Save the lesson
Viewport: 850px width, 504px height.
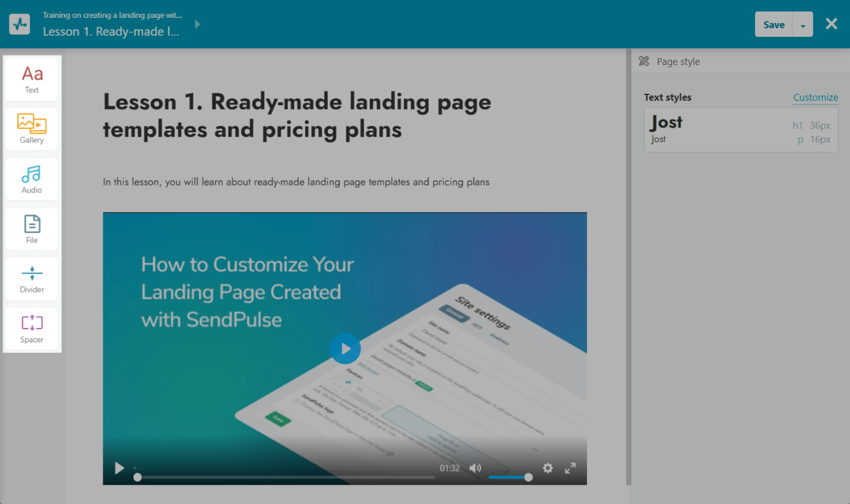[773, 24]
